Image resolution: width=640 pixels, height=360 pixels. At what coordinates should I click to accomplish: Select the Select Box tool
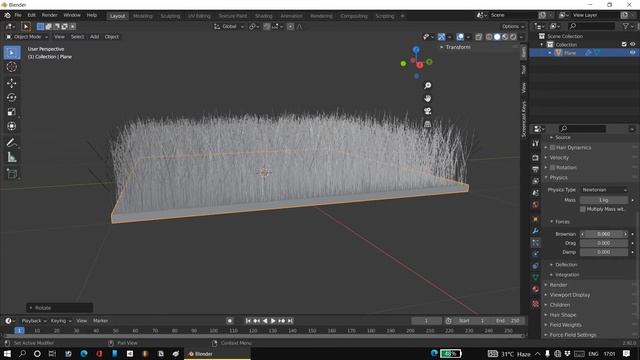point(12,53)
